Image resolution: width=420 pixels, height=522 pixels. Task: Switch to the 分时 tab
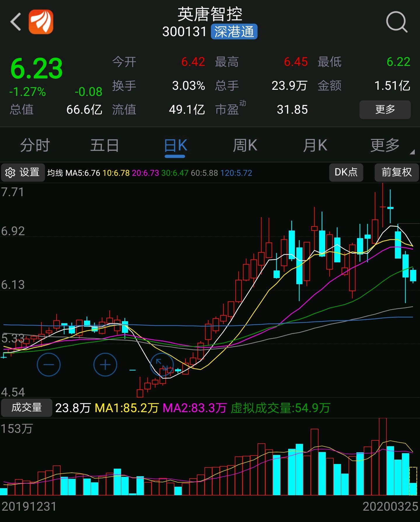pyautogui.click(x=35, y=145)
